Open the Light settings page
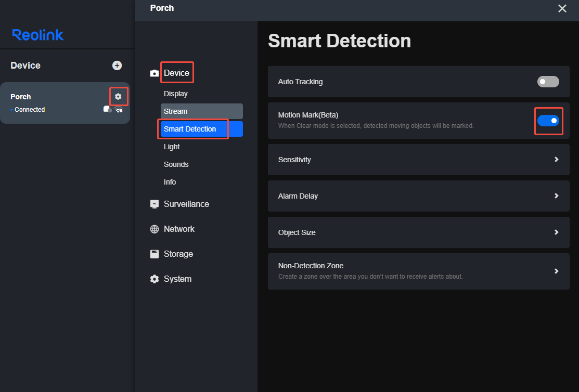Image resolution: width=579 pixels, height=392 pixels. (172, 147)
